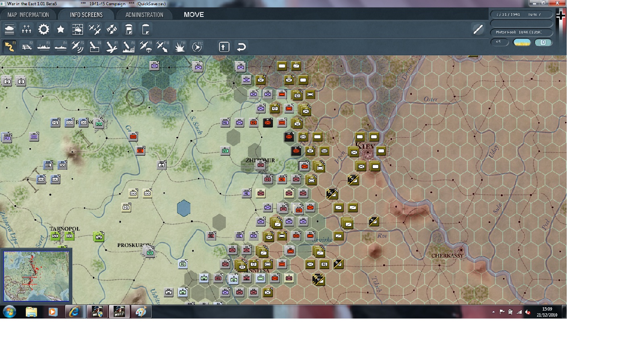Open Internet Explorer from taskbar
This screenshot has height=362, width=644.
point(74,312)
